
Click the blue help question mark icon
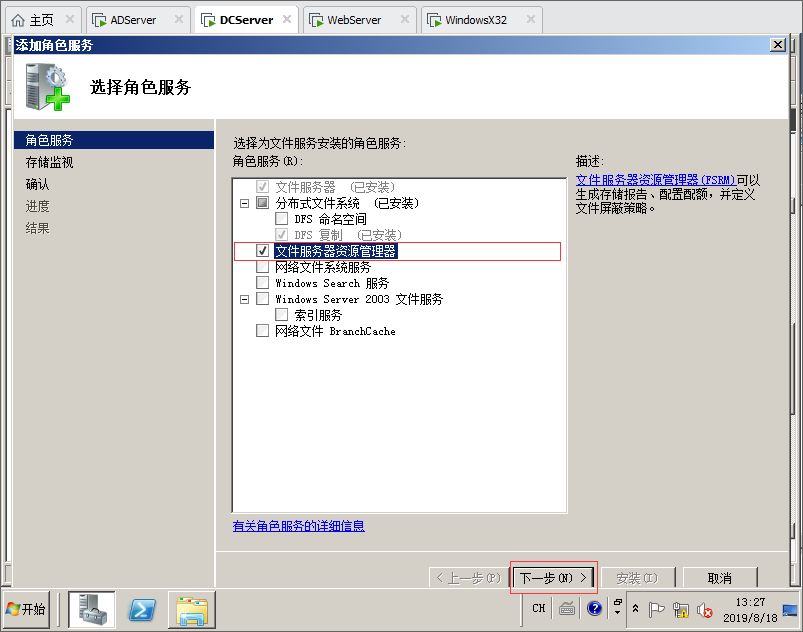coord(594,608)
